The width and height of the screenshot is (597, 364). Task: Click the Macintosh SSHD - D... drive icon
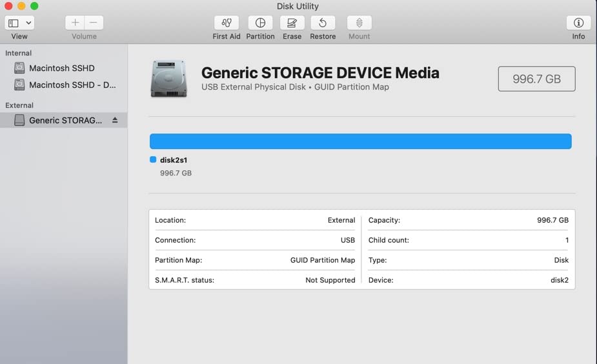pos(19,85)
